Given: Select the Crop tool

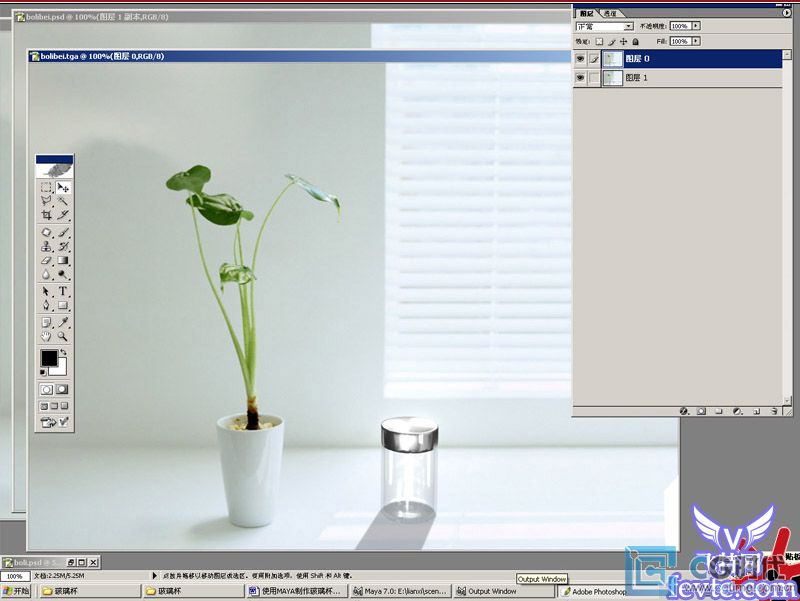Looking at the screenshot, I should pos(46,215).
